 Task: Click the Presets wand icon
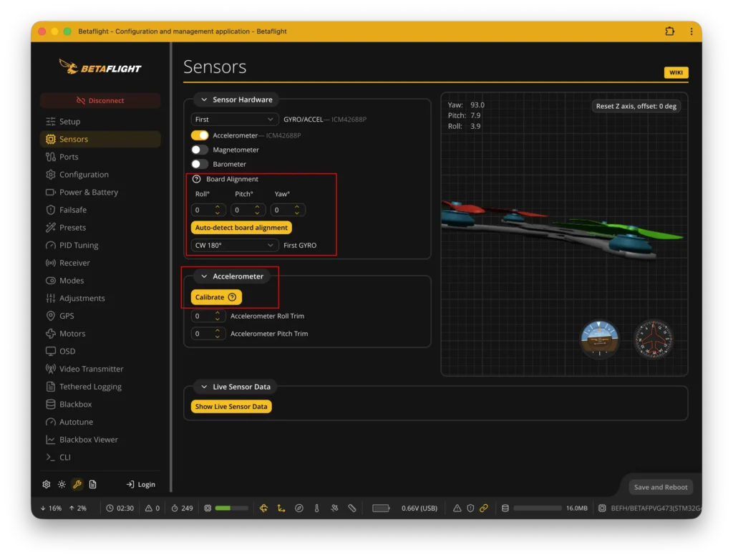pos(51,228)
